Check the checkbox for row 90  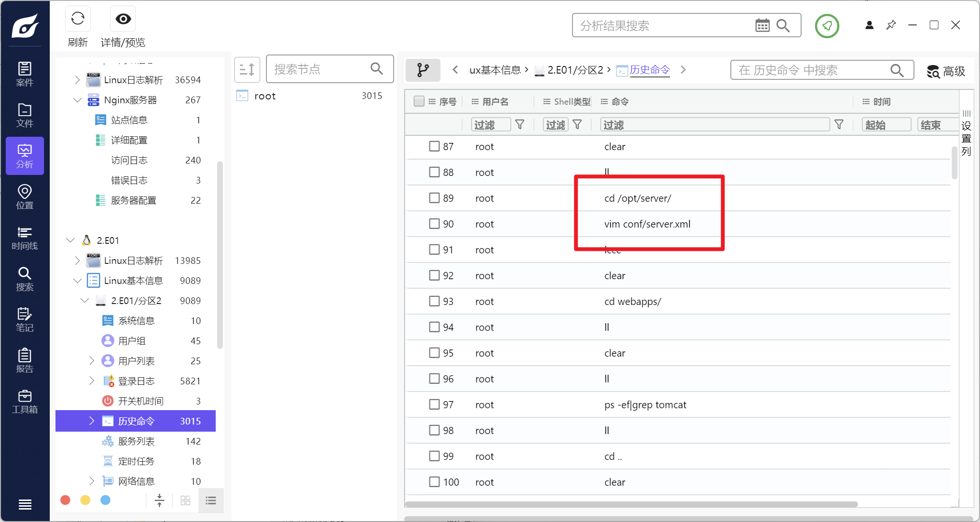(434, 224)
